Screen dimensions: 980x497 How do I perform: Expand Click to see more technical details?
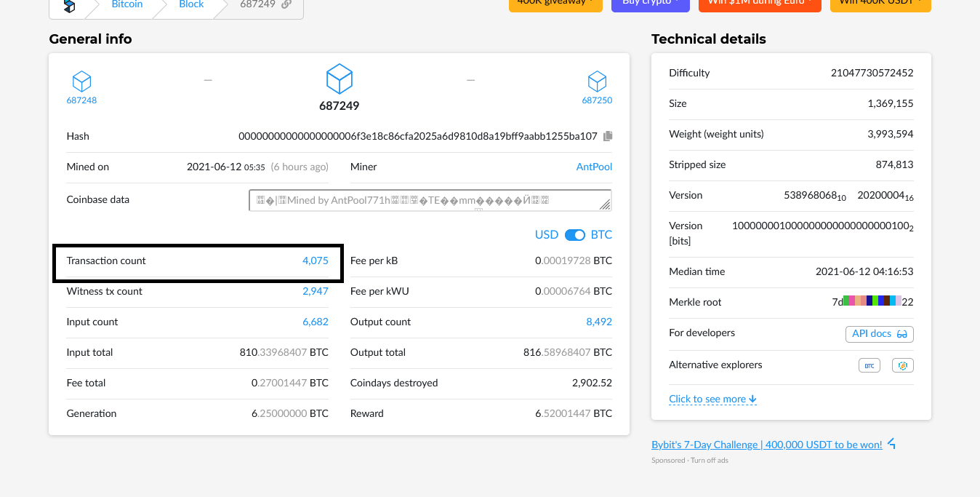point(712,399)
